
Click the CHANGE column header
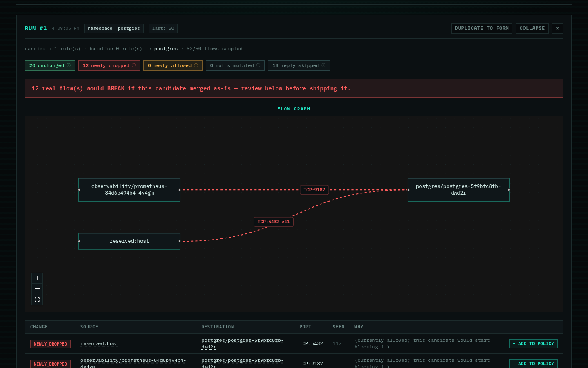39,327
